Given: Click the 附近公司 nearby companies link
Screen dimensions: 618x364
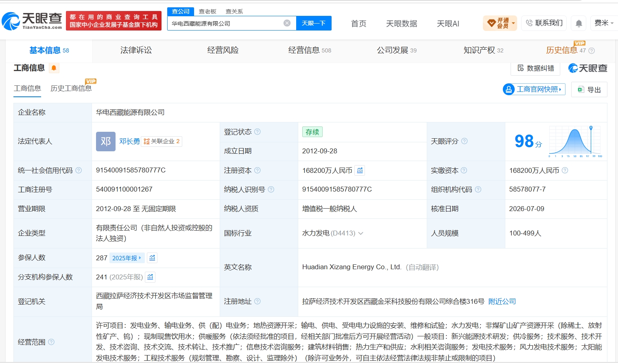Looking at the screenshot, I should pyautogui.click(x=502, y=301).
